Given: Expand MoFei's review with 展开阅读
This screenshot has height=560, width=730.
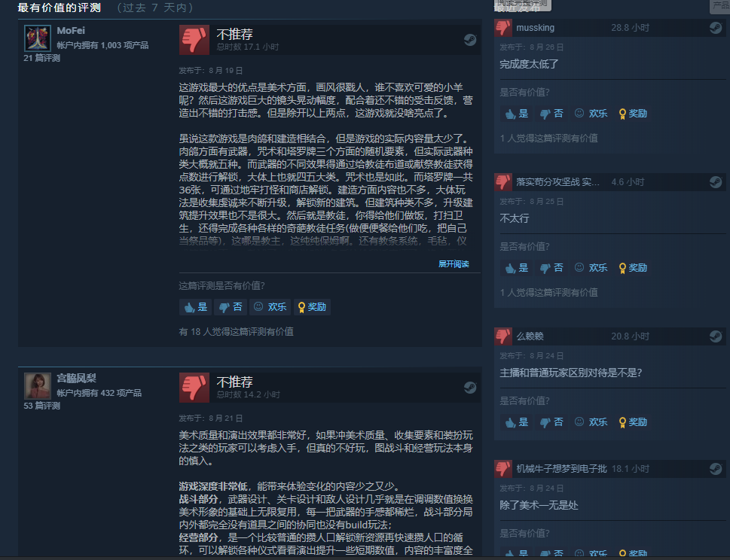Looking at the screenshot, I should 454,263.
